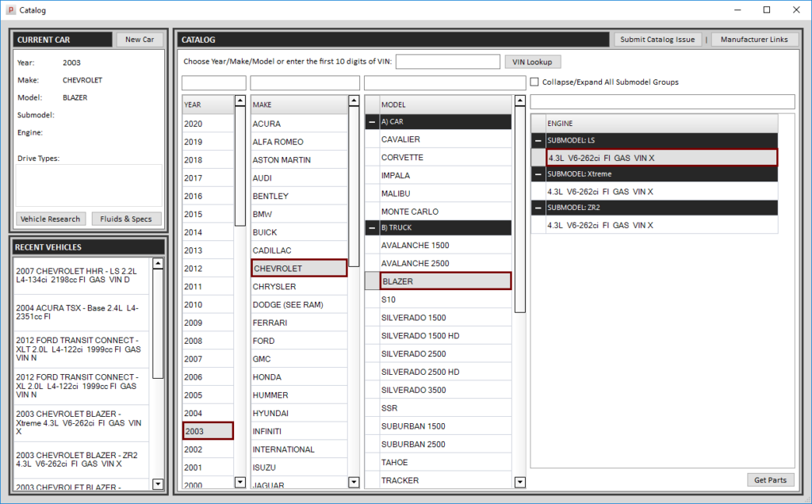
Task: Select the 4.3L engine under SUBMODEL: LS
Action: coord(662,158)
